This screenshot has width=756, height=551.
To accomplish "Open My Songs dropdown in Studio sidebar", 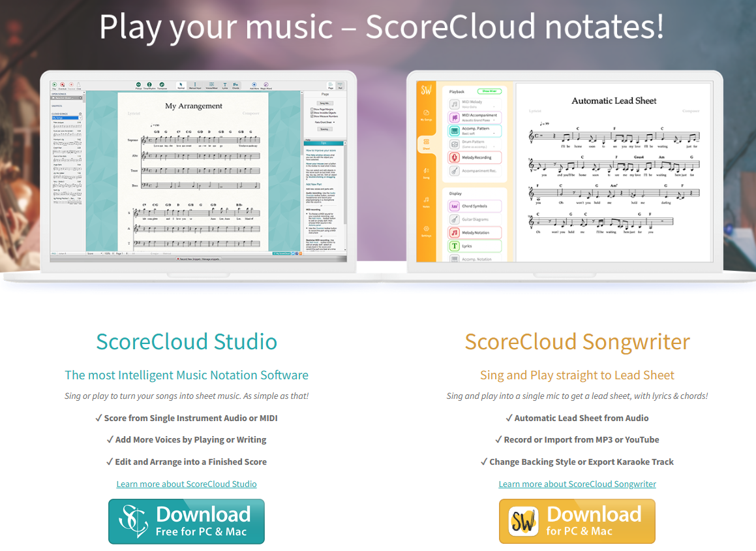I will [67, 118].
